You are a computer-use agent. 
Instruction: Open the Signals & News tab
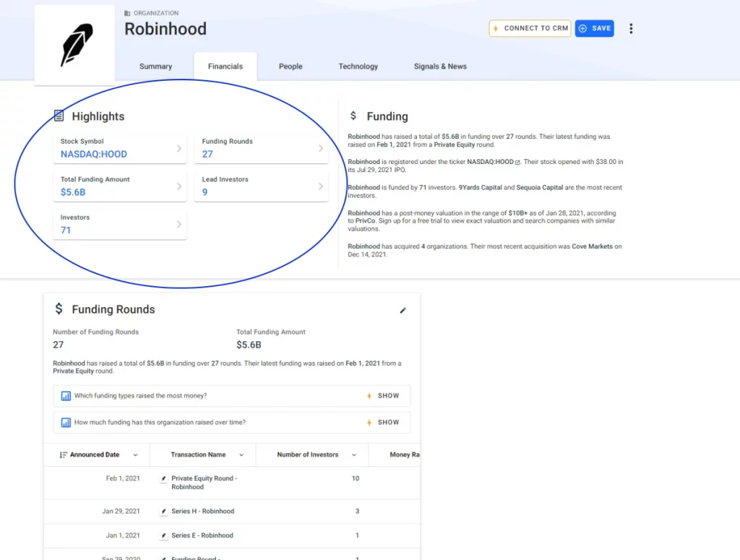point(440,66)
